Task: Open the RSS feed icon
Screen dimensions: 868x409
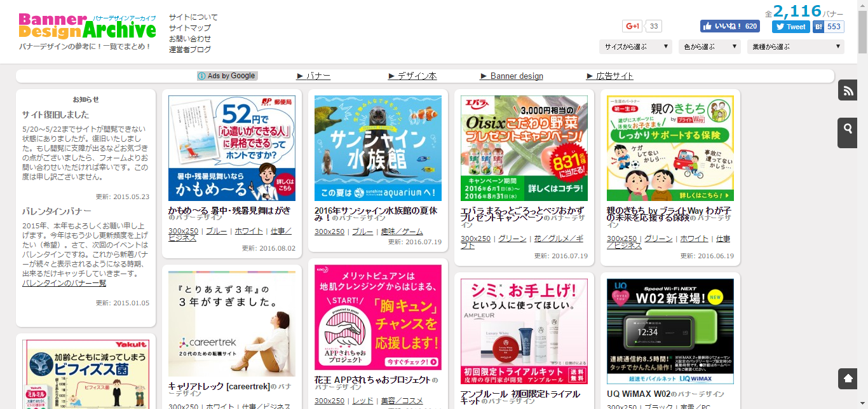Action: [x=847, y=90]
